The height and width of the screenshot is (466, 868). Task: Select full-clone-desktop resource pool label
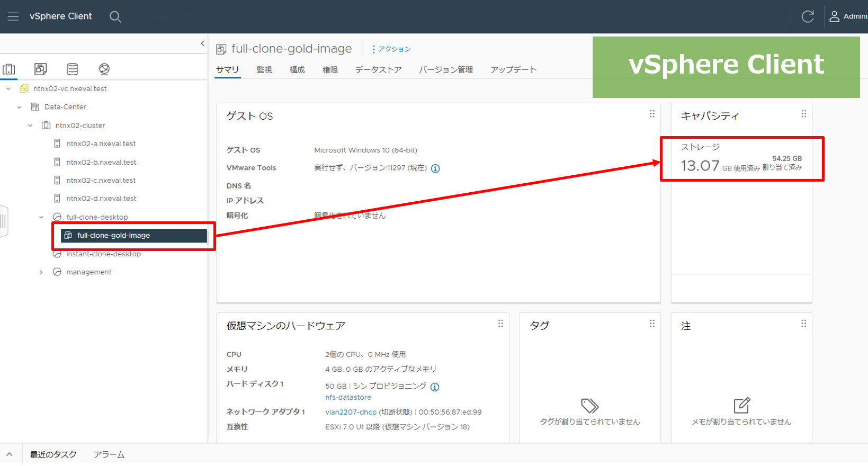click(x=97, y=217)
